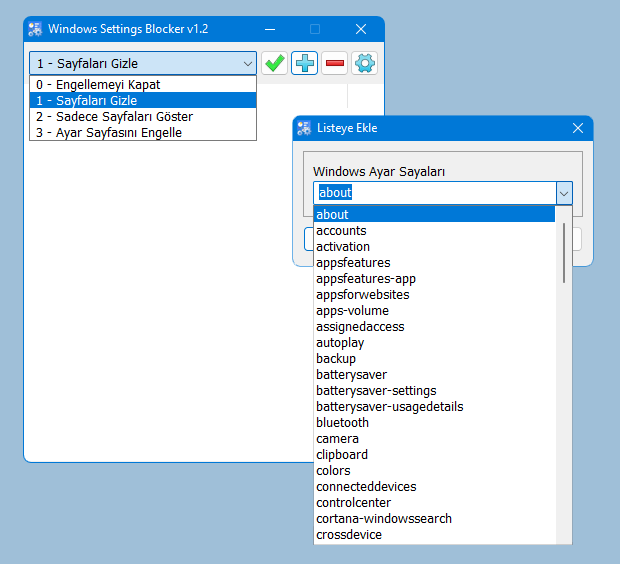Click the Windows Settings Blocker title bar app icon
This screenshot has width=620, height=564.
[35, 29]
